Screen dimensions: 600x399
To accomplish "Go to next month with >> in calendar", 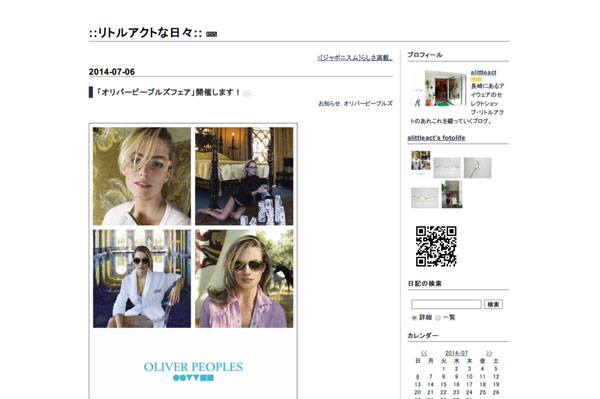I will pos(489,353).
